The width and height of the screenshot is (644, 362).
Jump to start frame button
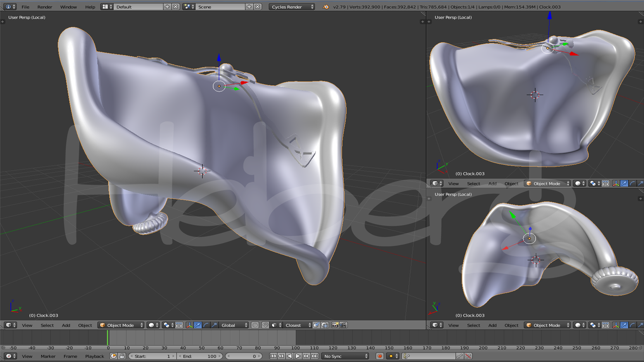pyautogui.click(x=273, y=356)
